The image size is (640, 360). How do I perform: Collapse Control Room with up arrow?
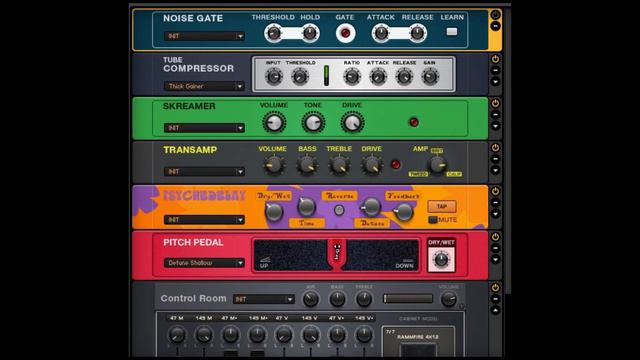(x=495, y=310)
